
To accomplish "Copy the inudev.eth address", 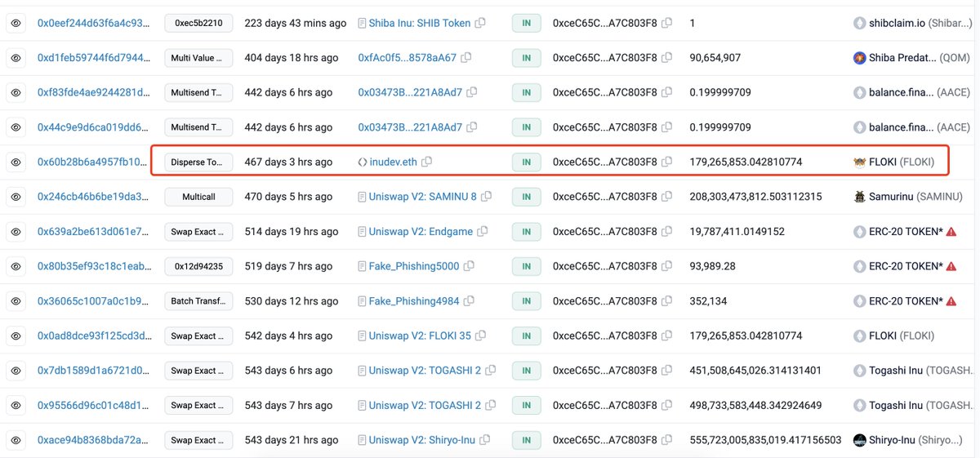I will pyautogui.click(x=427, y=162).
